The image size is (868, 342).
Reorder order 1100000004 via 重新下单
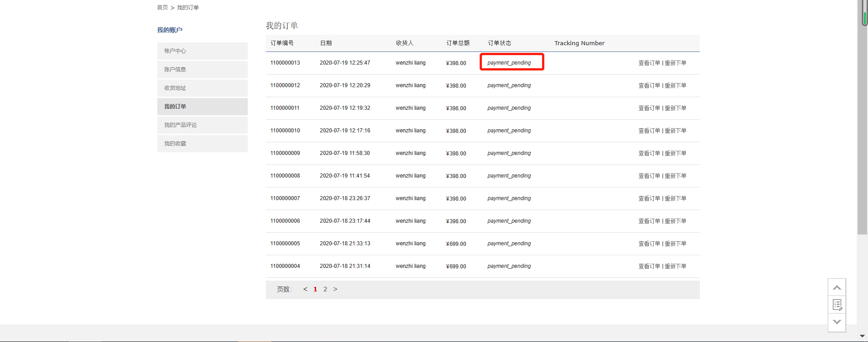click(675, 267)
